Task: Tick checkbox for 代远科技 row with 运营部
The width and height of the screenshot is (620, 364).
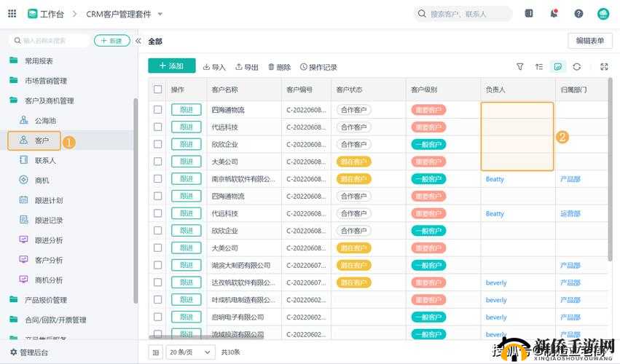Action: (x=158, y=213)
